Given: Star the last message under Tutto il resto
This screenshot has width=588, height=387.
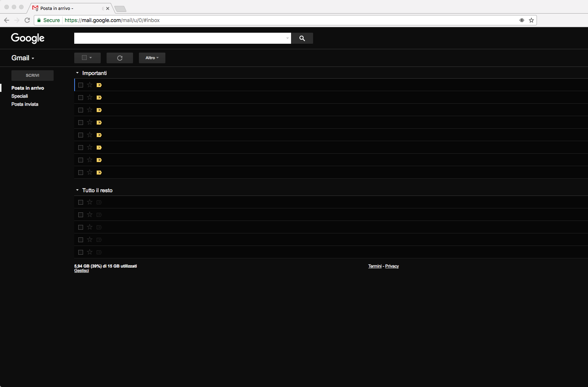Looking at the screenshot, I should (90, 252).
